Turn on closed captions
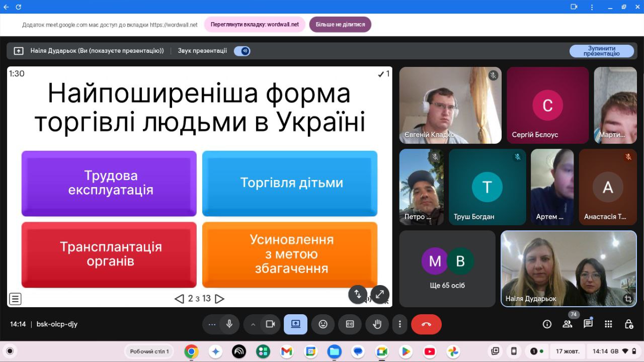The image size is (644, 362). coord(350,324)
